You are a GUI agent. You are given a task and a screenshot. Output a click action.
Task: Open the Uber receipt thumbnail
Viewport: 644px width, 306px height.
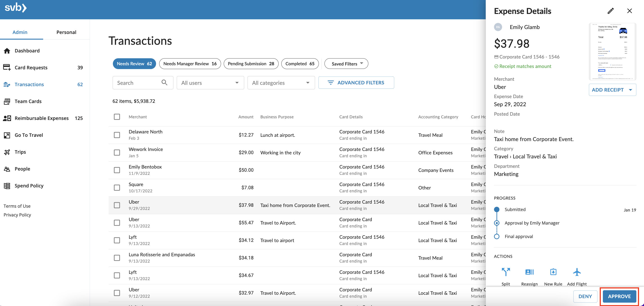click(x=612, y=52)
